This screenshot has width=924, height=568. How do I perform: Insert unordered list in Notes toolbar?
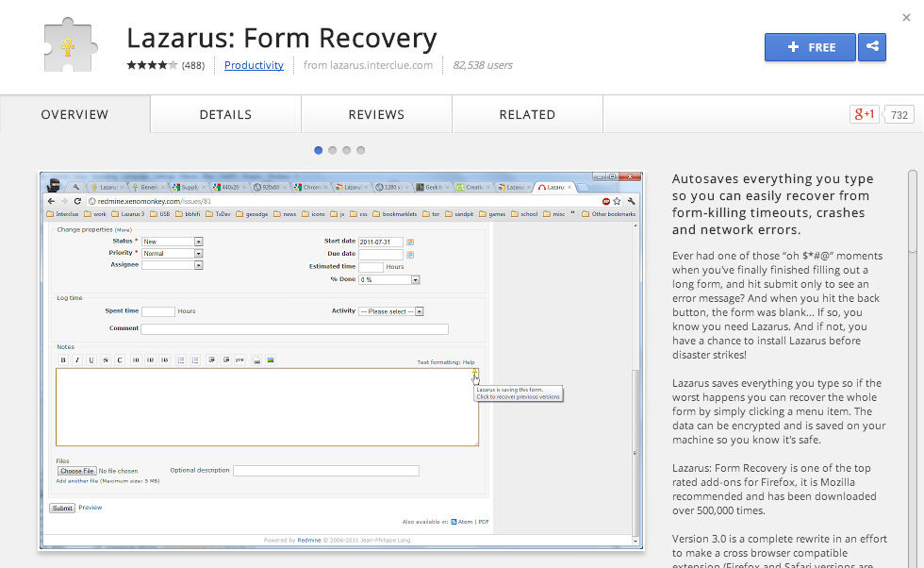(181, 359)
